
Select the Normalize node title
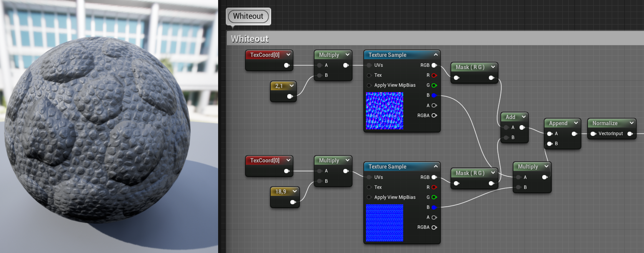605,123
